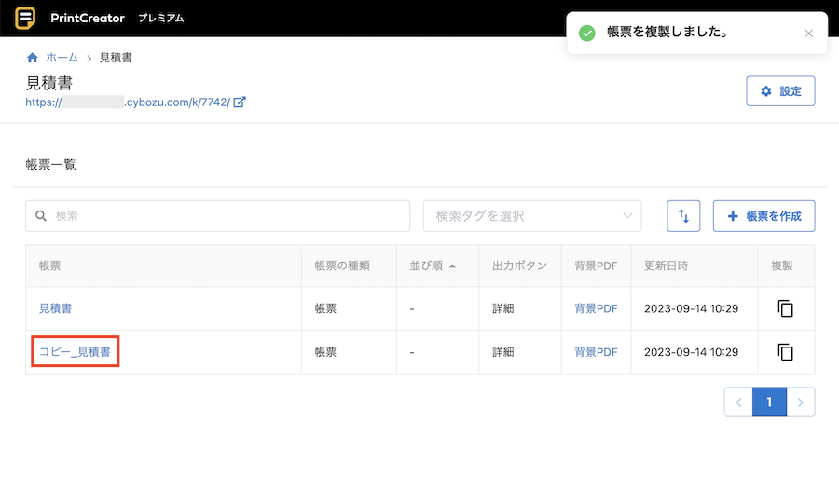Click the sort order arrows button
Screen dimensions: 839x504
683,216
